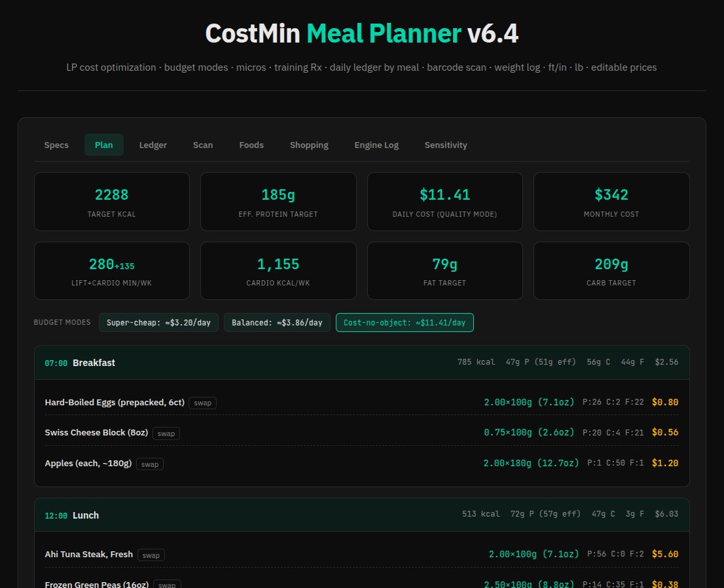
Task: Choose Super-cheap budget mode
Action: click(x=158, y=322)
